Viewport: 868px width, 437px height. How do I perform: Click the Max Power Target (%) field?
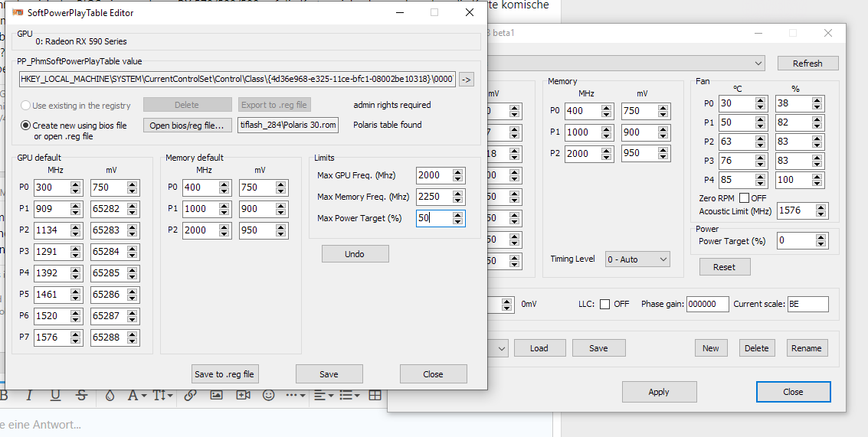pyautogui.click(x=434, y=218)
